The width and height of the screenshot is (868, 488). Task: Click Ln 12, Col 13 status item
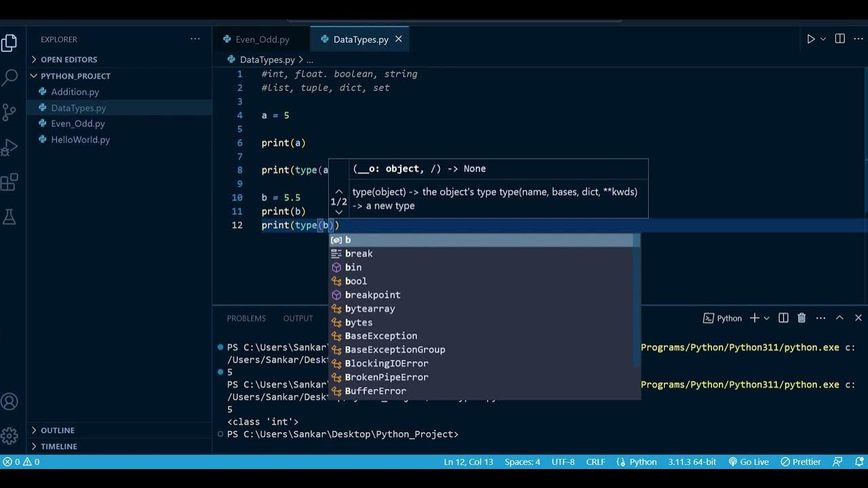point(469,462)
